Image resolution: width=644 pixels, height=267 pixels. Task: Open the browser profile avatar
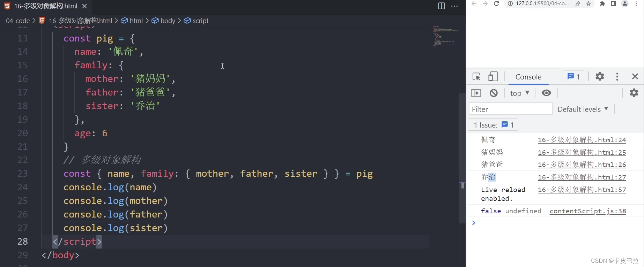point(625,4)
